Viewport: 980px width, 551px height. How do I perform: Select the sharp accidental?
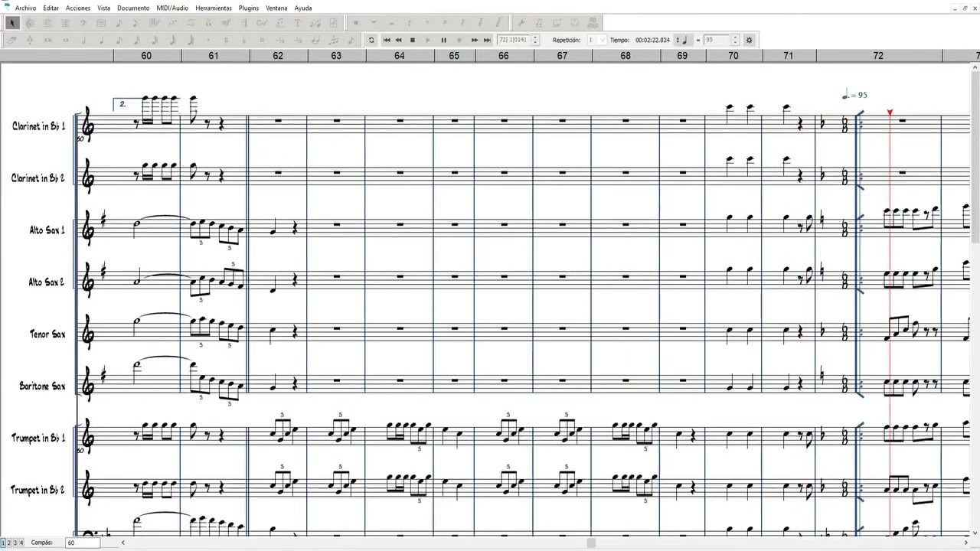pos(227,40)
